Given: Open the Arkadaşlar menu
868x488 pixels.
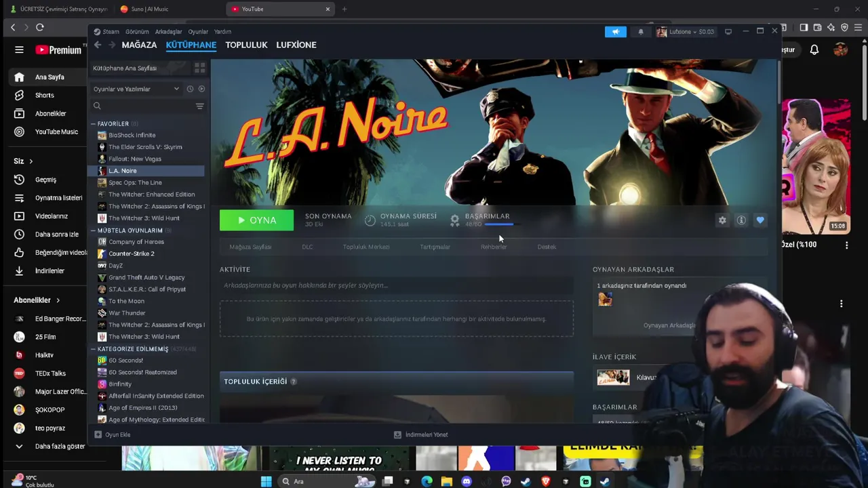Looking at the screenshot, I should pyautogui.click(x=168, y=32).
